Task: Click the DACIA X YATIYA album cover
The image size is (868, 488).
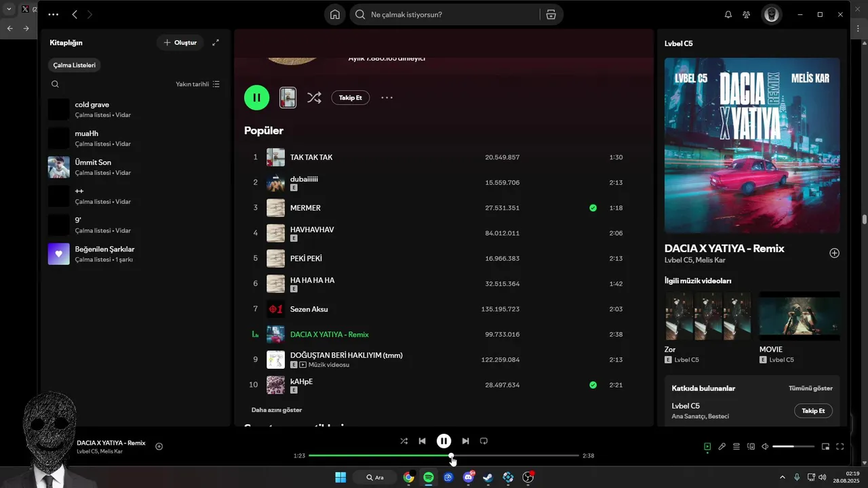Action: (x=752, y=146)
